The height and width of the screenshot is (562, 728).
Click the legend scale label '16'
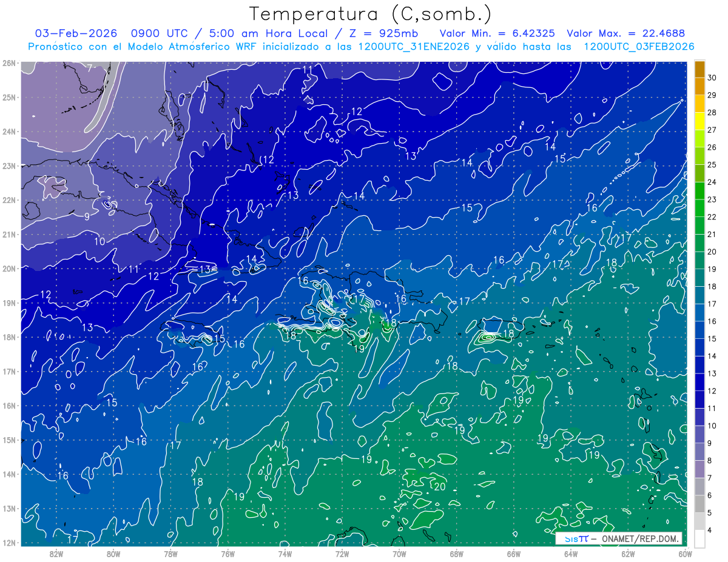(712, 321)
